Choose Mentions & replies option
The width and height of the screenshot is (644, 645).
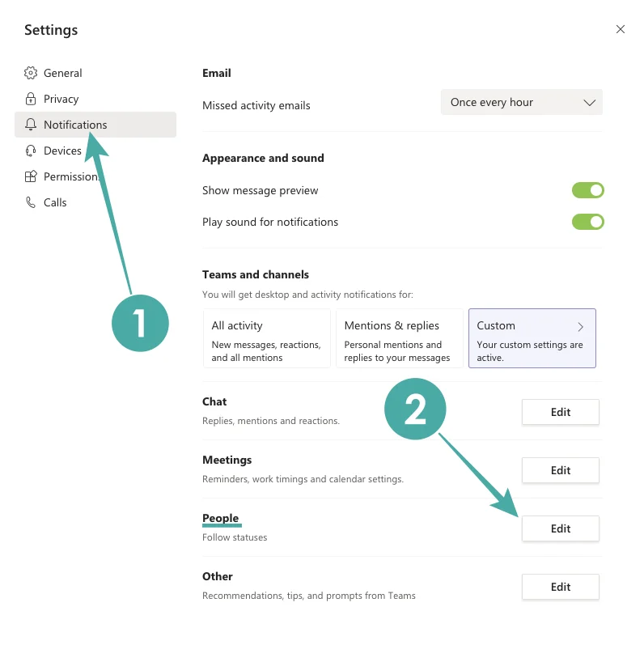(x=399, y=338)
